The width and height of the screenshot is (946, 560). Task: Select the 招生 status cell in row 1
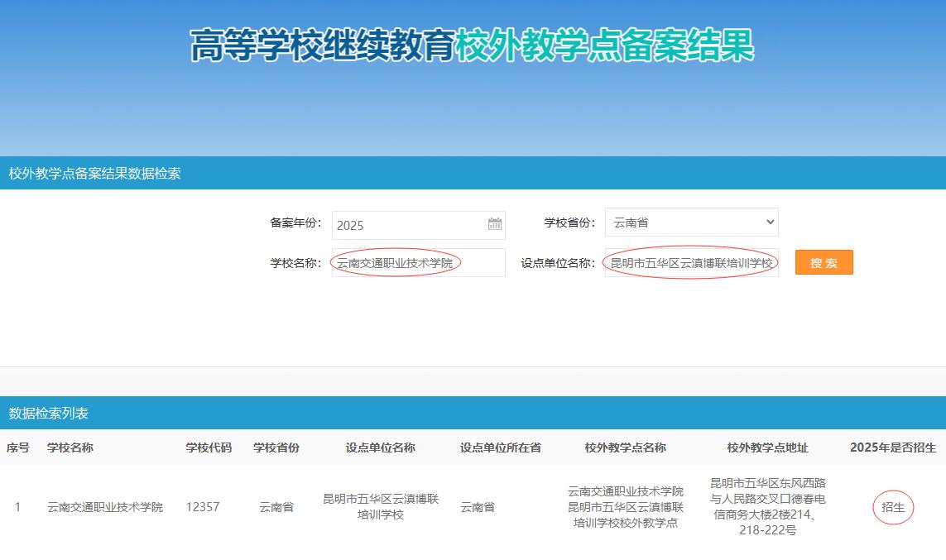893,507
